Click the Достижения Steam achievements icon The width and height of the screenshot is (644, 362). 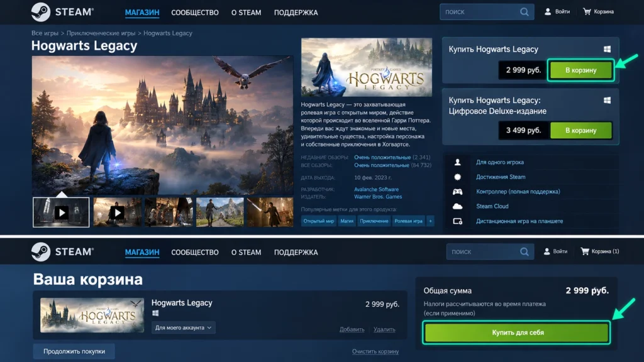click(457, 177)
